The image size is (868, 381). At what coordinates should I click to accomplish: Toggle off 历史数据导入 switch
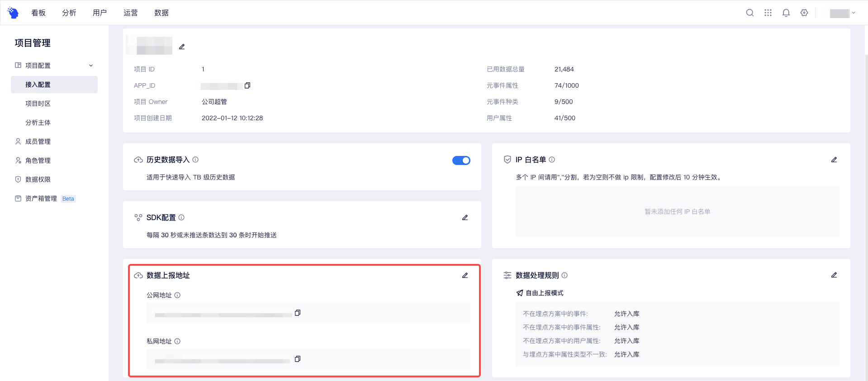click(x=461, y=160)
